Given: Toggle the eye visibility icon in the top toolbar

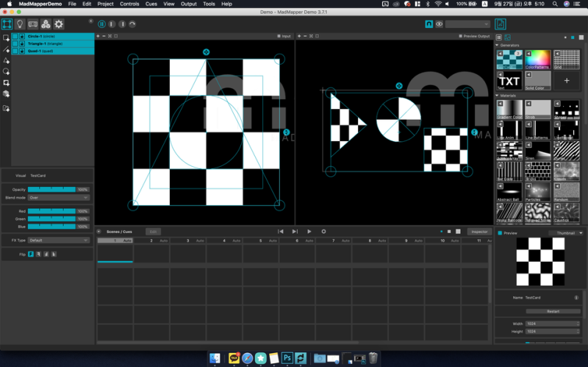Looking at the screenshot, I should 440,24.
